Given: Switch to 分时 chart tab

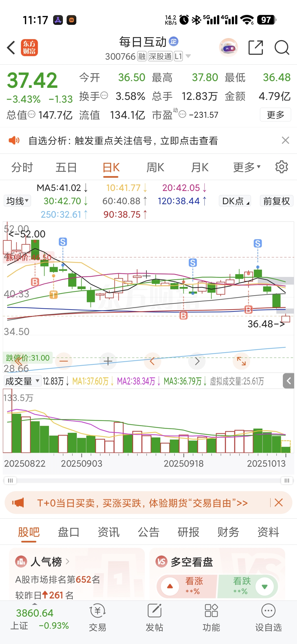Looking at the screenshot, I should pos(22,168).
